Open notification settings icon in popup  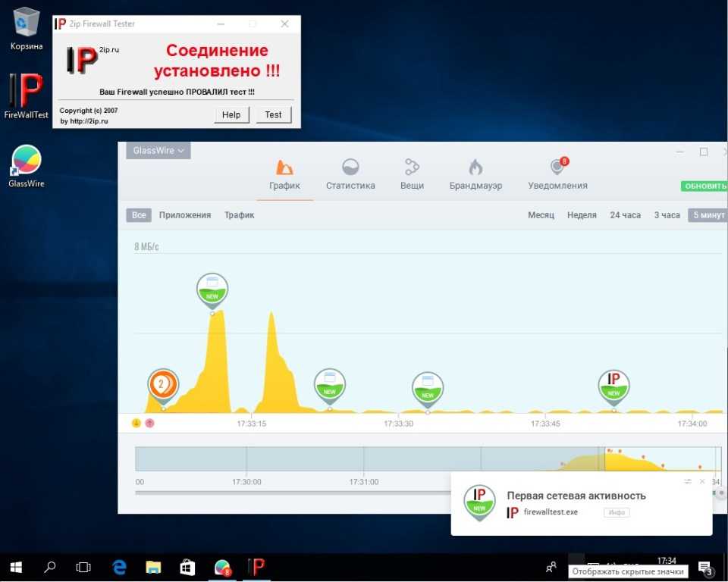point(687,481)
